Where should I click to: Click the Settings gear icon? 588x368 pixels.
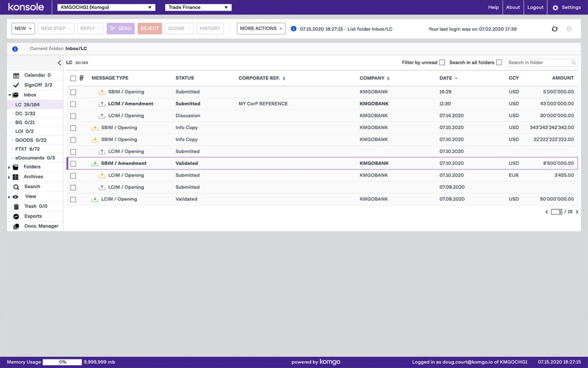click(x=555, y=8)
